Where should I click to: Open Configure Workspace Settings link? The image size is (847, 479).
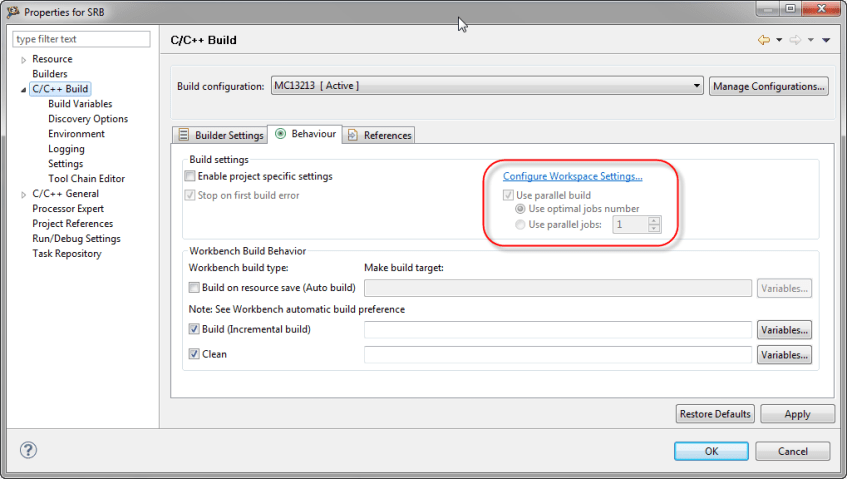573,176
